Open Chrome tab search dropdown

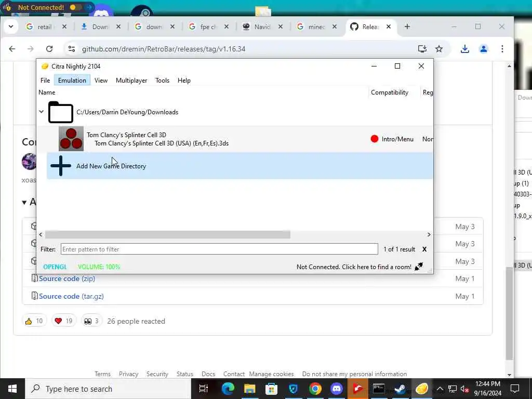[11, 26]
